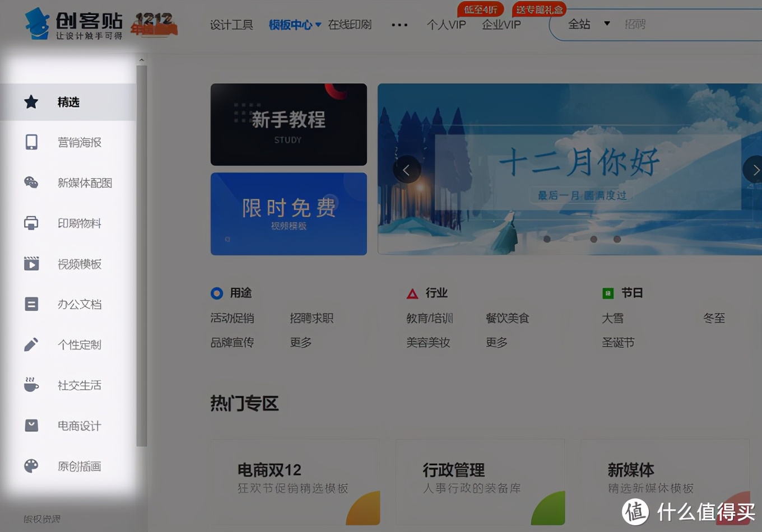This screenshot has height=532, width=762.
Task: Click 更多 under 行业
Action: (496, 342)
